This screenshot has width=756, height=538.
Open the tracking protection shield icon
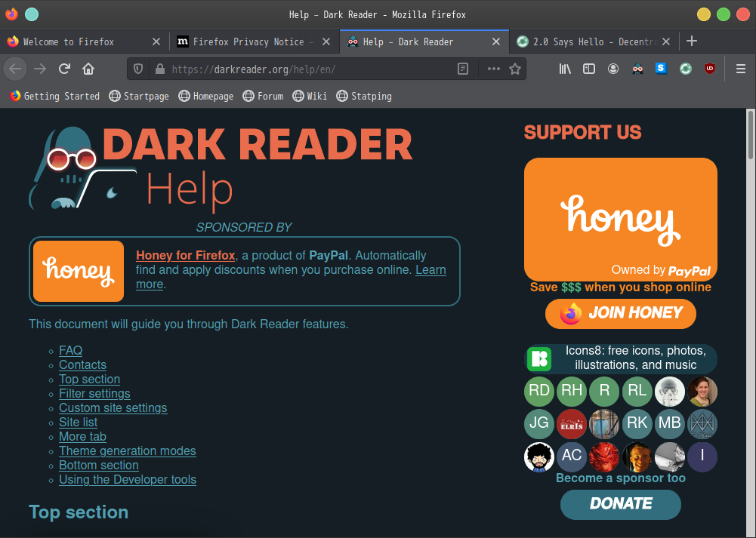(138, 69)
